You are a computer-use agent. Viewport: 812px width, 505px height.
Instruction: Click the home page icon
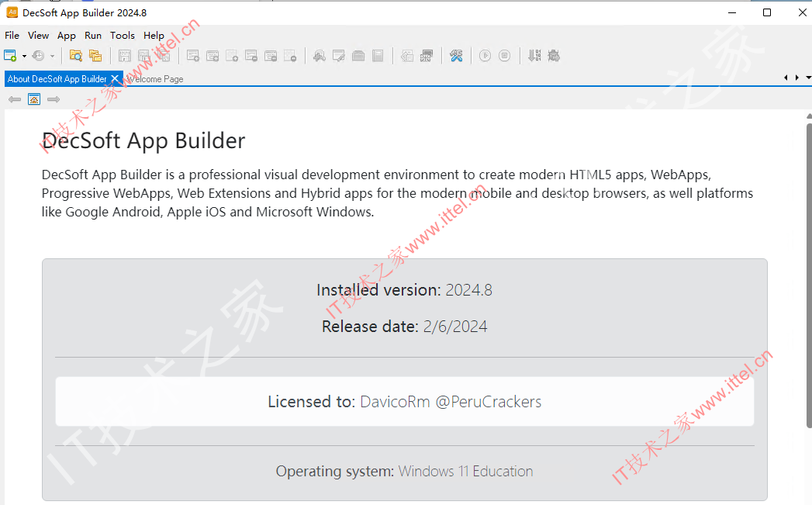(x=34, y=99)
